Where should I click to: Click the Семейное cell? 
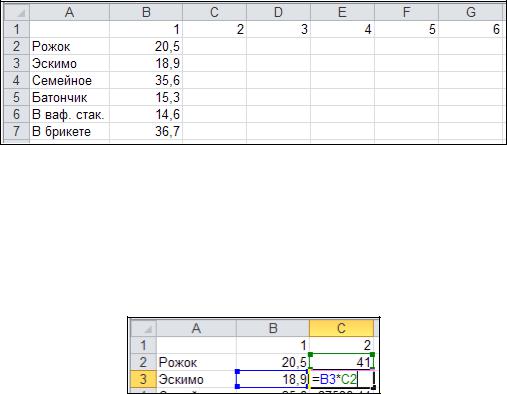tap(69, 80)
